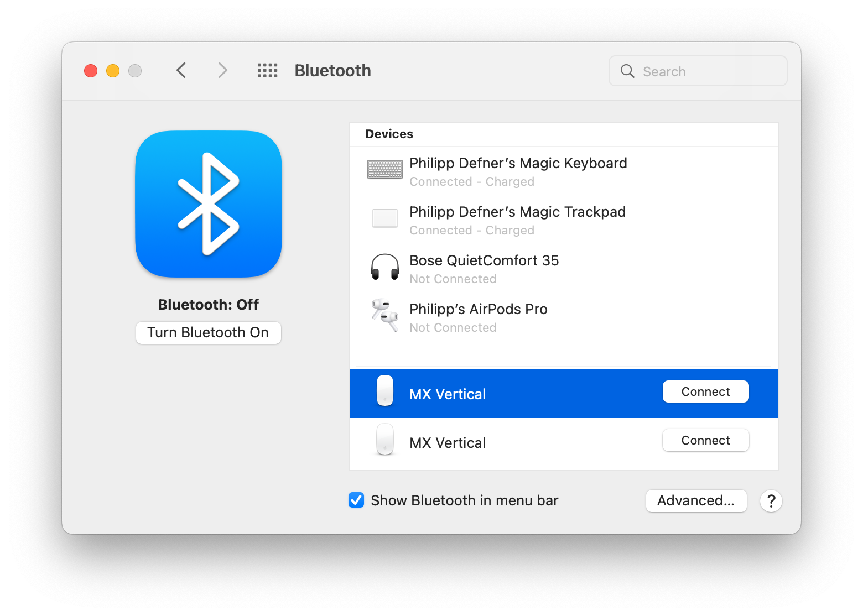Click the Magic Keyboard device icon
This screenshot has width=863, height=616.
pos(385,170)
